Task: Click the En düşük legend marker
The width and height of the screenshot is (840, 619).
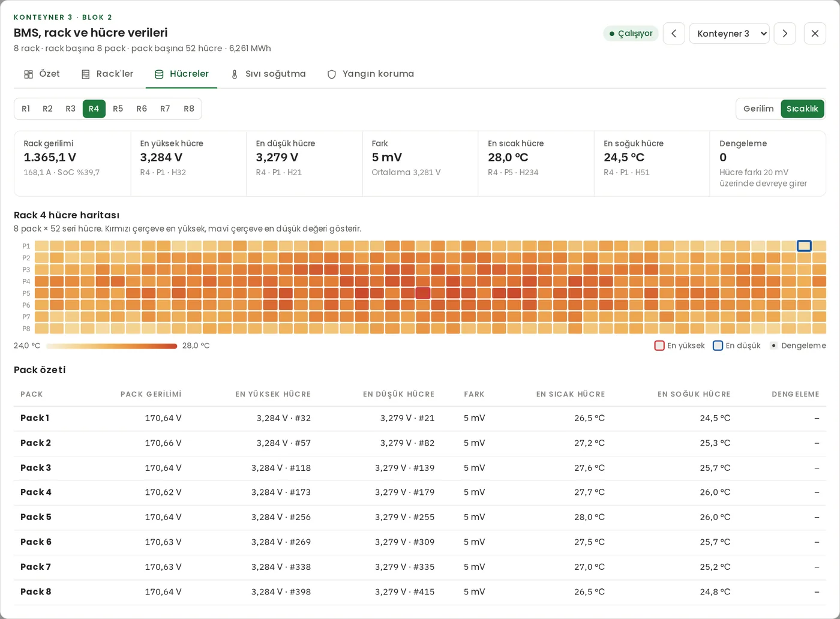Action: coord(718,345)
